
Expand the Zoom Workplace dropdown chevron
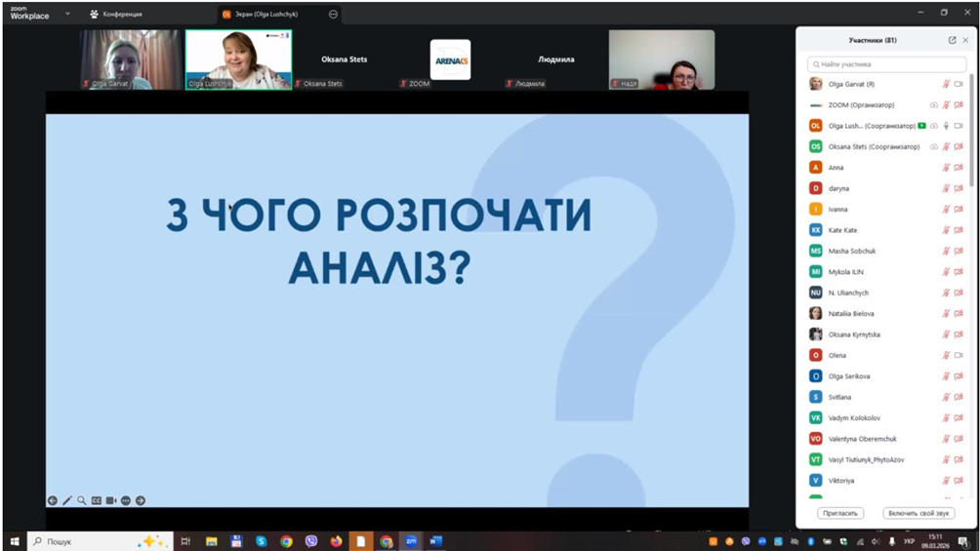(67, 14)
